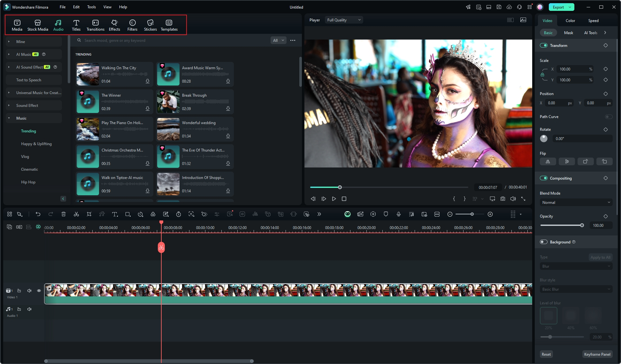621x364 pixels.
Task: Click the voiceover microphone icon
Action: point(399,214)
